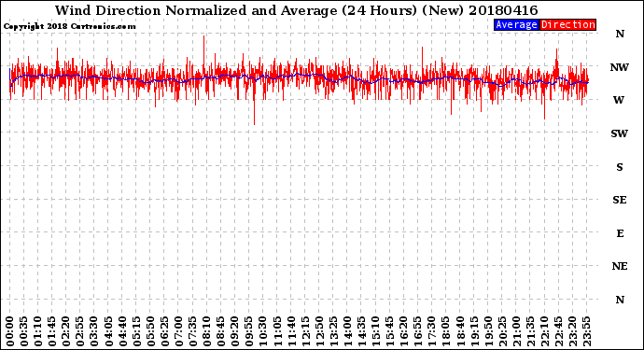Click the 21:35 time label
This screenshot has width=644, height=350.
pyautogui.click(x=531, y=331)
